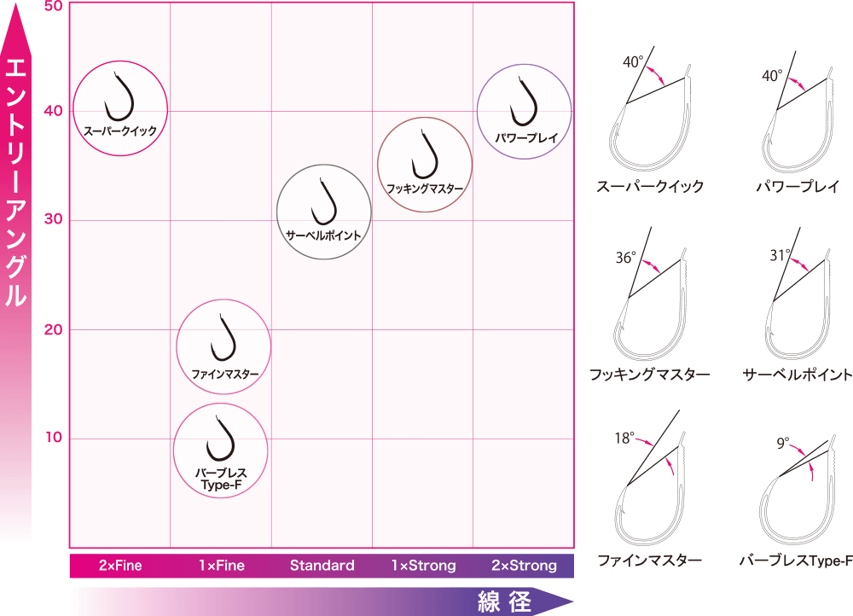The width and height of the screenshot is (853, 616).
Task: Click the スーパークイック caption under right diagram
Action: [650, 186]
